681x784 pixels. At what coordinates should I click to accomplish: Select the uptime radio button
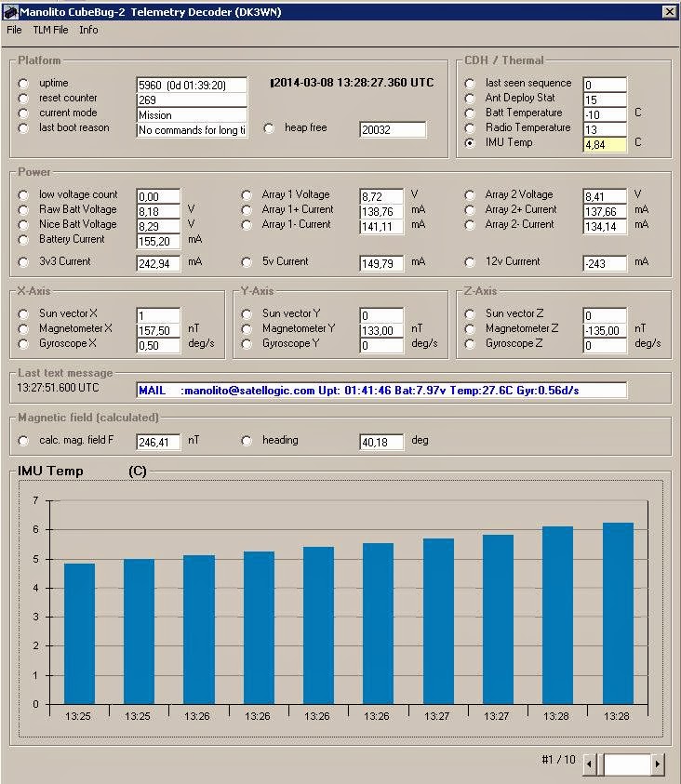23,84
